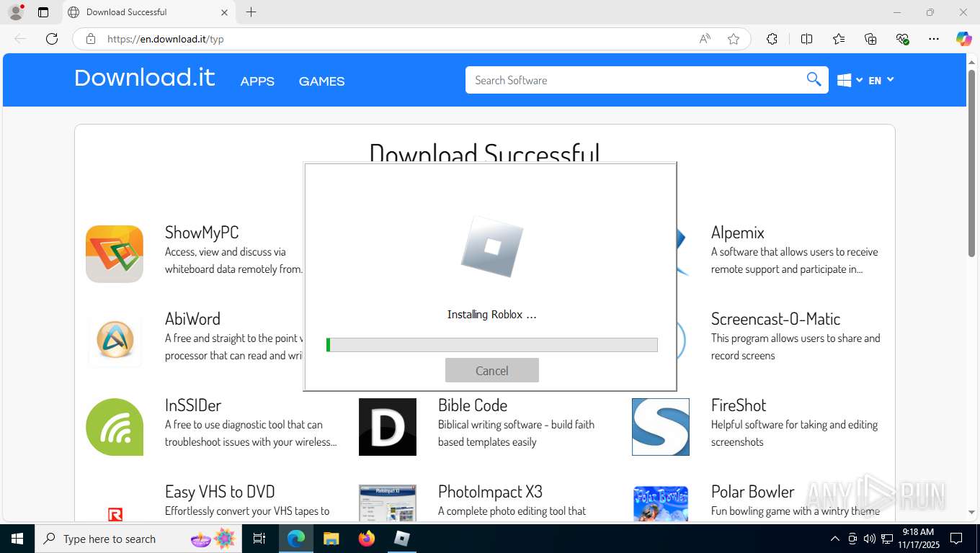The width and height of the screenshot is (980, 553).
Task: Click the Roblox installation progress bar
Action: (x=492, y=345)
